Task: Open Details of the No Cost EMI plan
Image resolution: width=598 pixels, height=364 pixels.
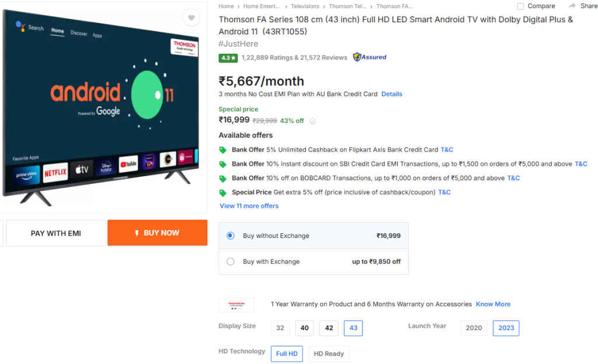Action: [x=392, y=93]
